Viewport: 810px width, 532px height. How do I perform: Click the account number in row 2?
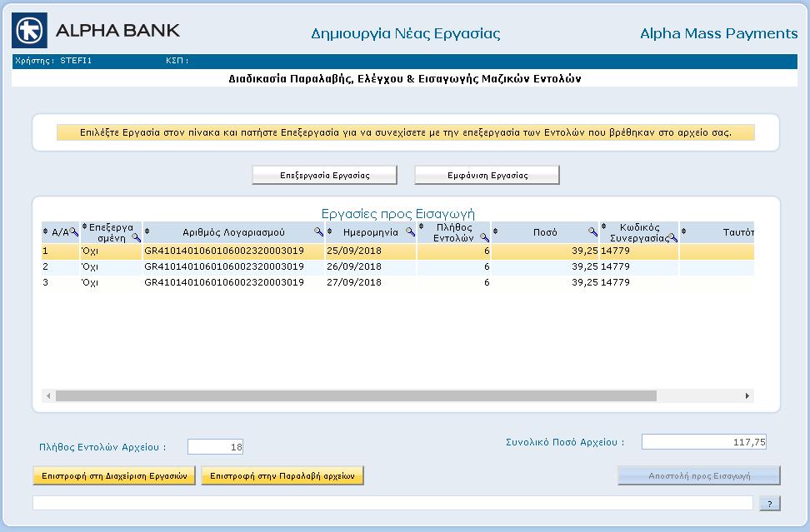224,266
